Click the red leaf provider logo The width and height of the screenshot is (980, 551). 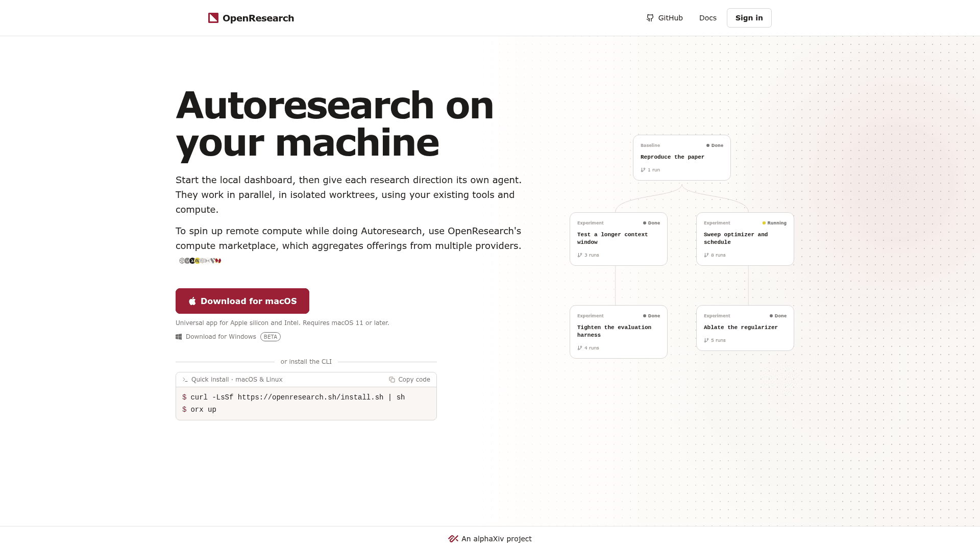point(218,261)
